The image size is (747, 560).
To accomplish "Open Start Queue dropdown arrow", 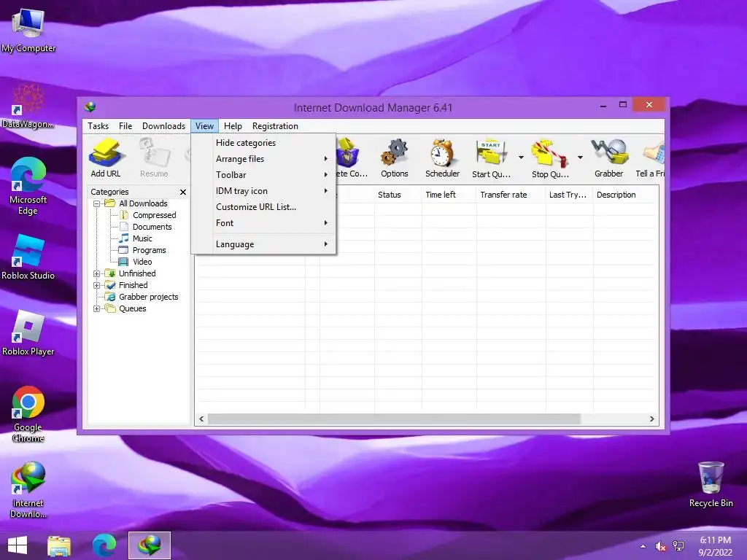I will [521, 157].
